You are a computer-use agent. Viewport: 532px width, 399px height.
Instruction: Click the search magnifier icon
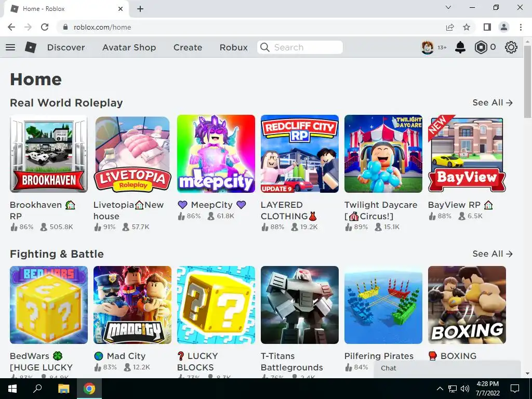click(x=264, y=47)
